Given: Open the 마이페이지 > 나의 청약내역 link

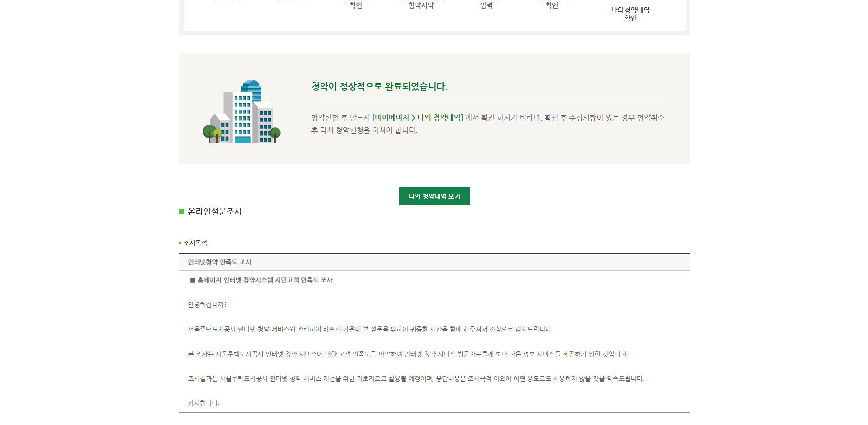Looking at the screenshot, I should [x=417, y=117].
